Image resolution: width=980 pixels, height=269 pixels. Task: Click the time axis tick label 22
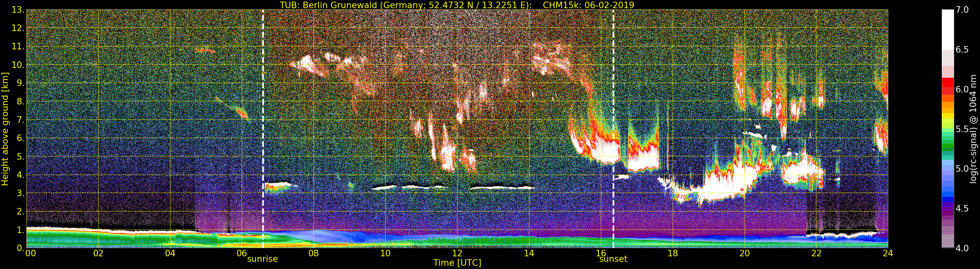click(816, 253)
